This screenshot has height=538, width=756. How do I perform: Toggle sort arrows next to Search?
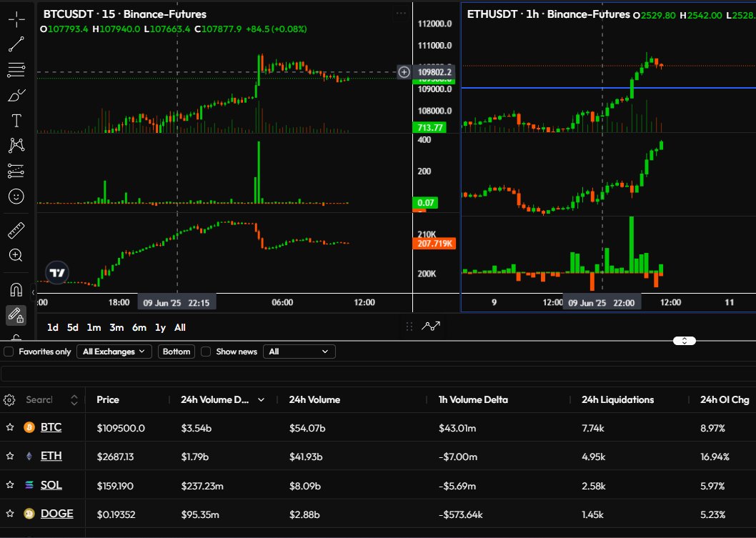pos(74,399)
